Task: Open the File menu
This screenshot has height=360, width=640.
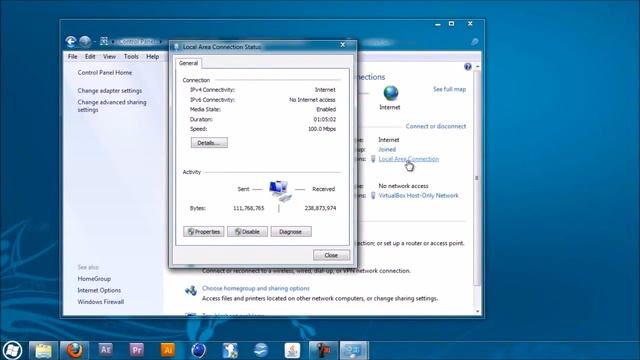Action: pyautogui.click(x=73, y=56)
